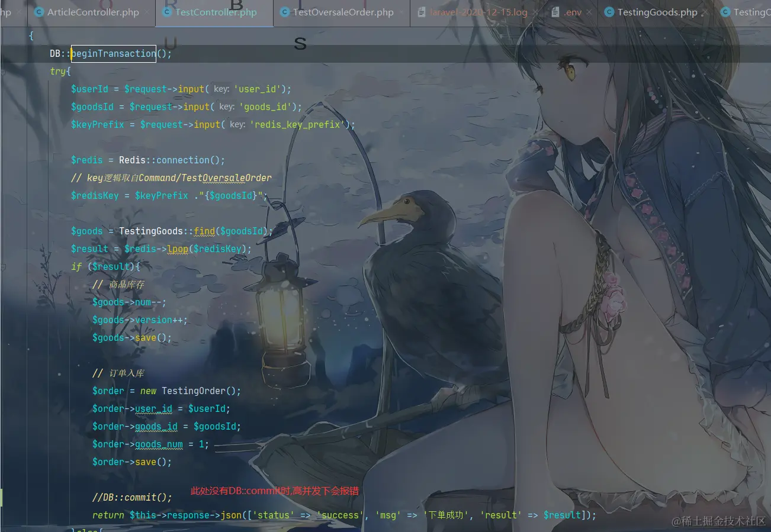Close the .env tab
The height and width of the screenshot is (532, 771).
point(590,12)
